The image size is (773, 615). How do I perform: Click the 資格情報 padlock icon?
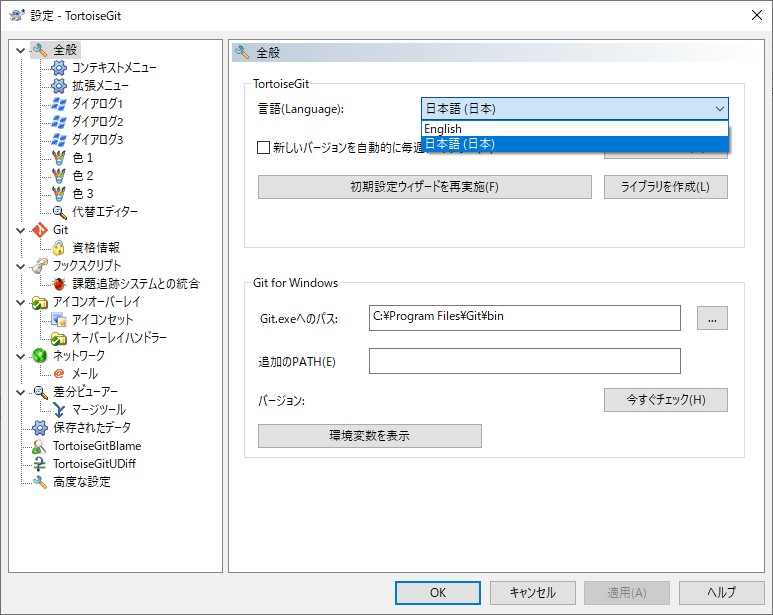59,247
